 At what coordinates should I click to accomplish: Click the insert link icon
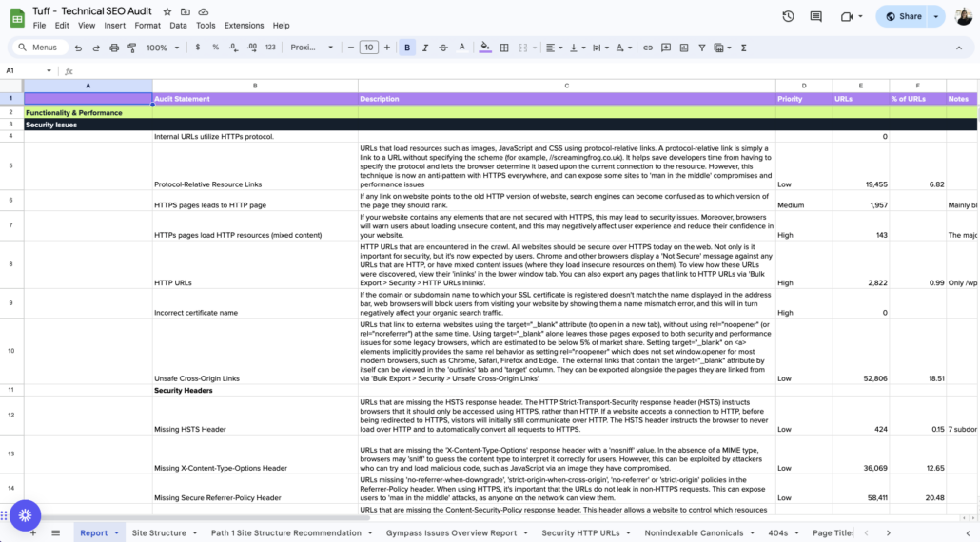[648, 48]
